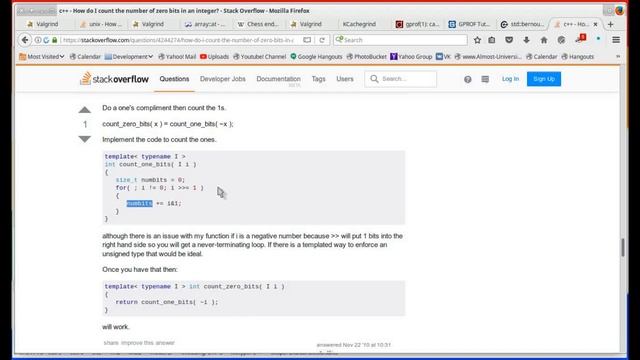
Task: Switch to the array::at tab
Action: (205, 24)
